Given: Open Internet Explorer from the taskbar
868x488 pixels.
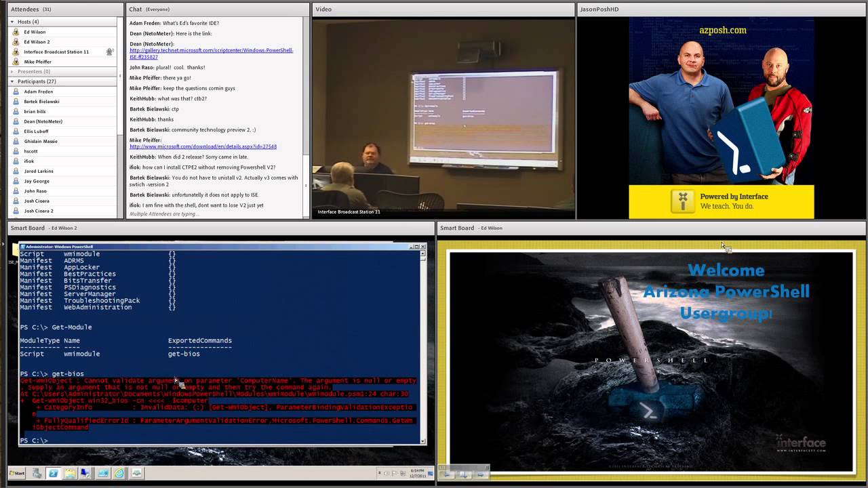Looking at the screenshot, I should point(119,473).
